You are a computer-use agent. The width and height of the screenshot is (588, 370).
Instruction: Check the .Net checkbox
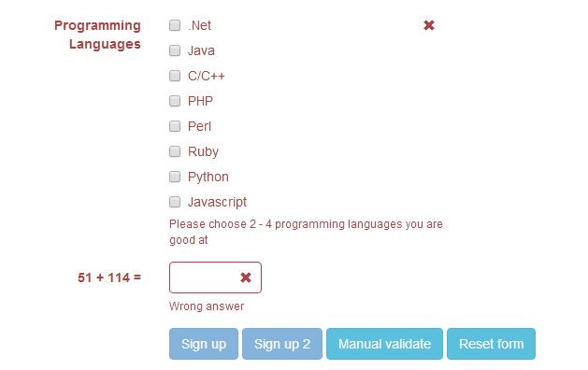coord(175,25)
